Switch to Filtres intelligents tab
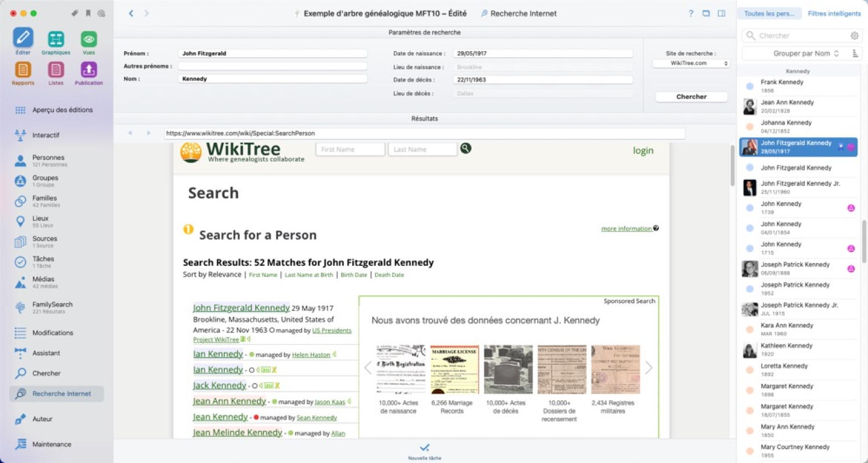 834,13
